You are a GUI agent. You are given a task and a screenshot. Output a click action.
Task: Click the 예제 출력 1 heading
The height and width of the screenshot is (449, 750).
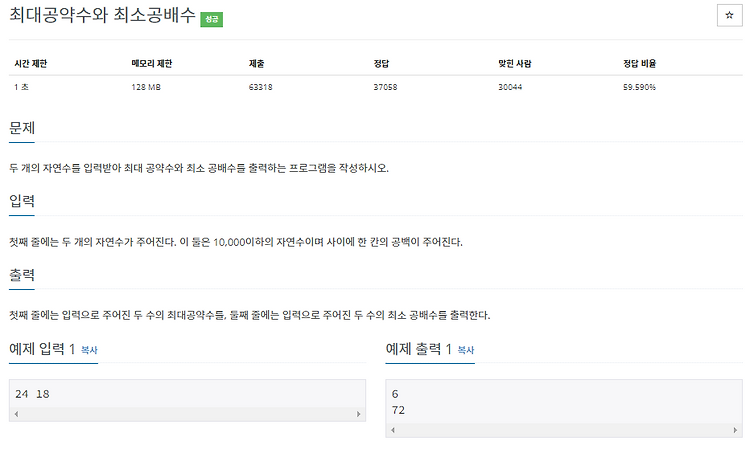point(419,349)
